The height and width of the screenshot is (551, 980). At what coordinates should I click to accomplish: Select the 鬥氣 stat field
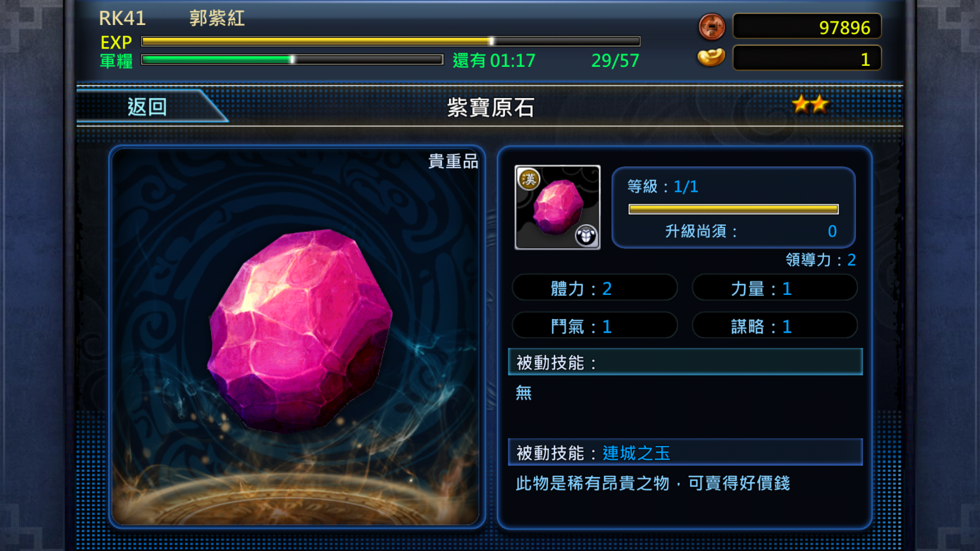[x=595, y=326]
